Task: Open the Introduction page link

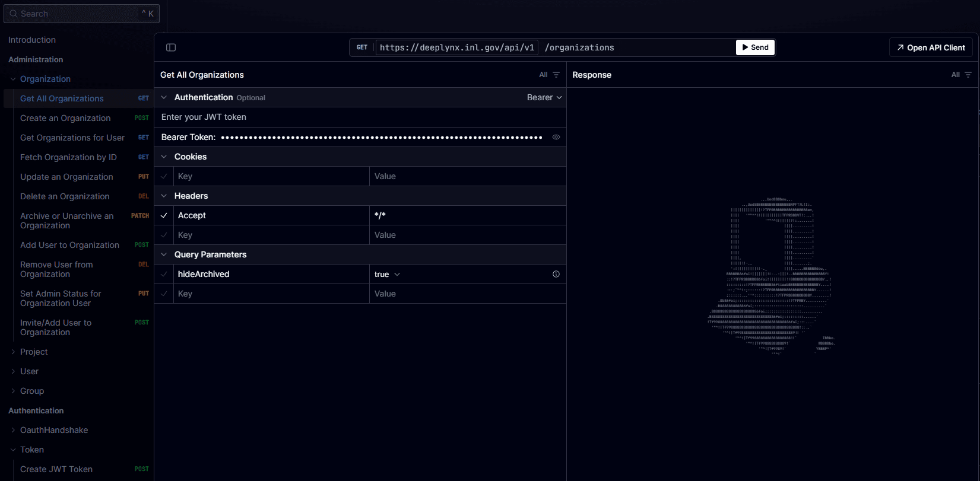Action: click(x=32, y=40)
